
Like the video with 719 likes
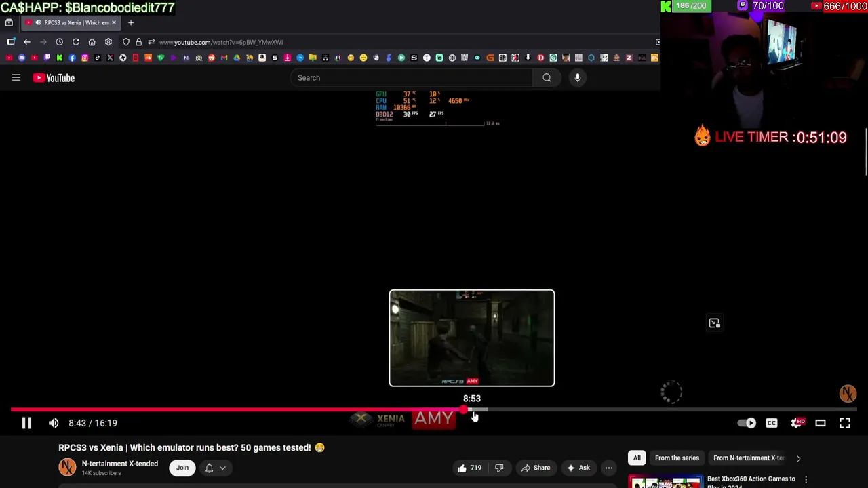(470, 468)
